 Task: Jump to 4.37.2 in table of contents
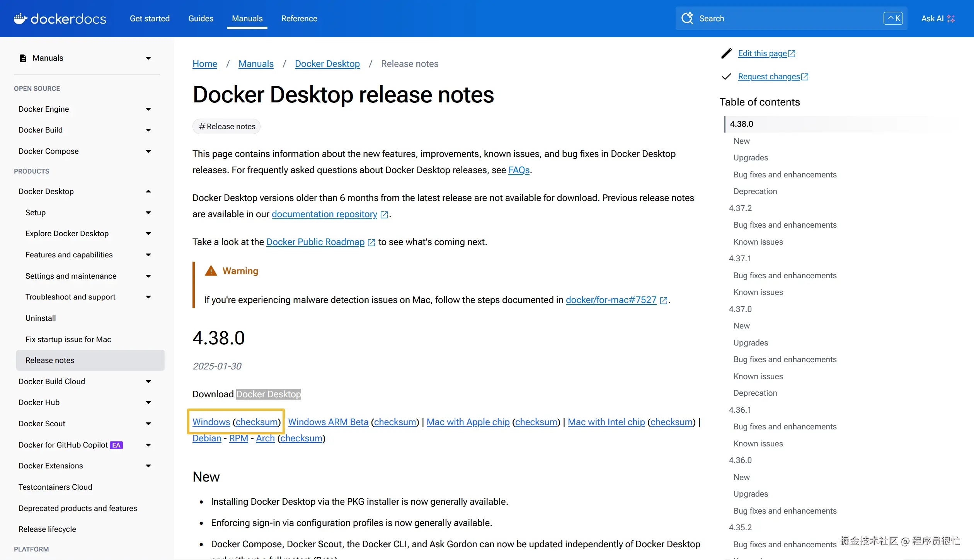[x=740, y=208]
